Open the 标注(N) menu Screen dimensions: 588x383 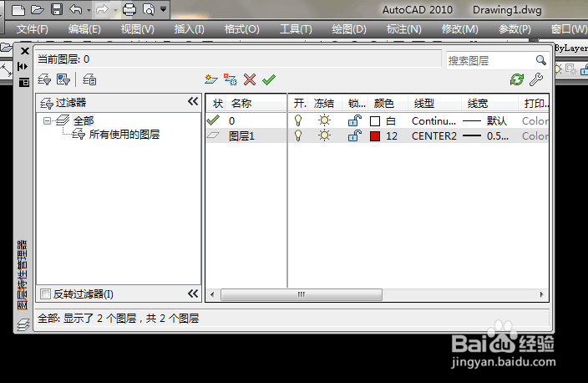click(404, 29)
